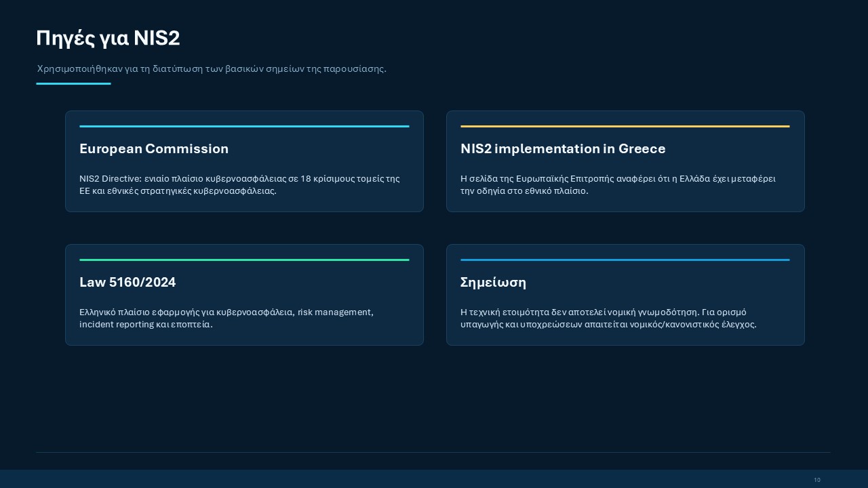Click the 'European Commission' card heading

point(154,148)
